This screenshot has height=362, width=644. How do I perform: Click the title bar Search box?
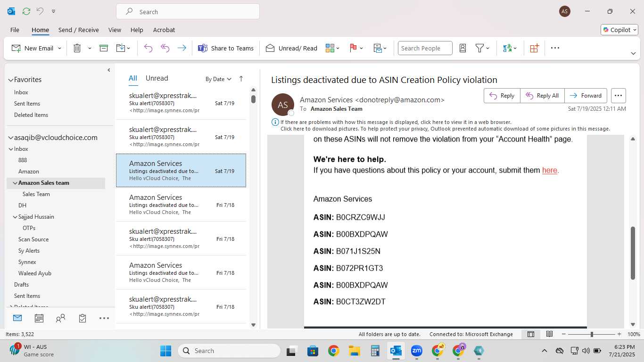pyautogui.click(x=188, y=12)
